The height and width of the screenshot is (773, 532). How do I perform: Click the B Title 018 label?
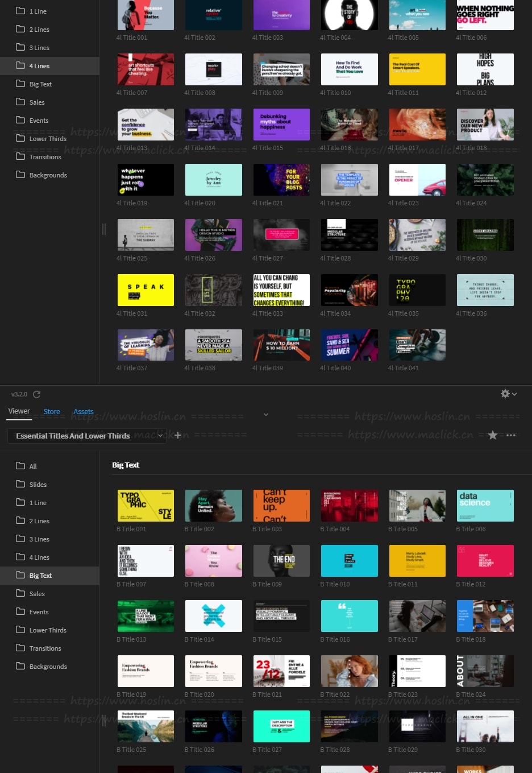(471, 639)
